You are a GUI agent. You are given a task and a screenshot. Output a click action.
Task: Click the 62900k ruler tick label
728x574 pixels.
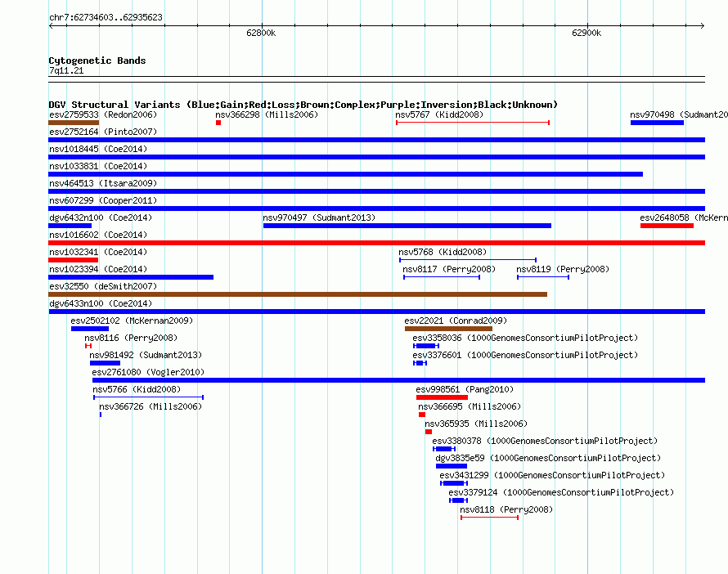pos(586,33)
